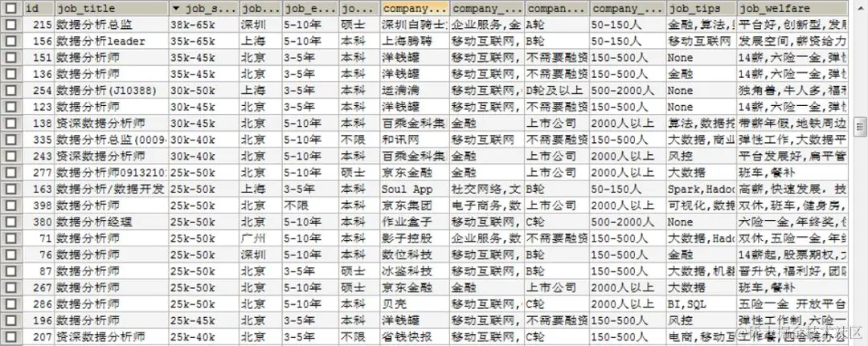Click the experience cell 不限 in row 398
Screen dimensions: 868x346
point(310,206)
